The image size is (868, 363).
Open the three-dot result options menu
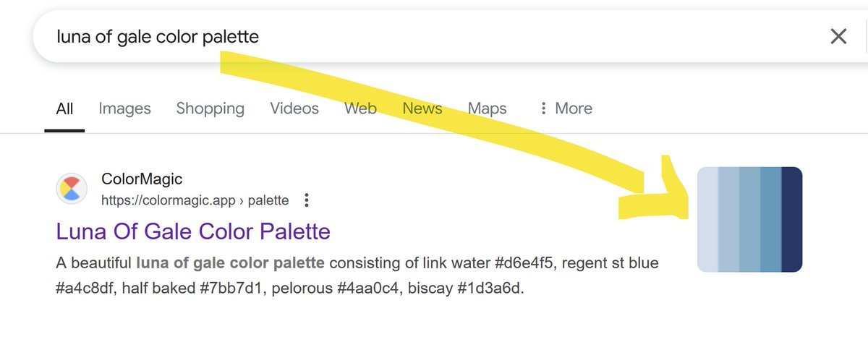click(307, 200)
